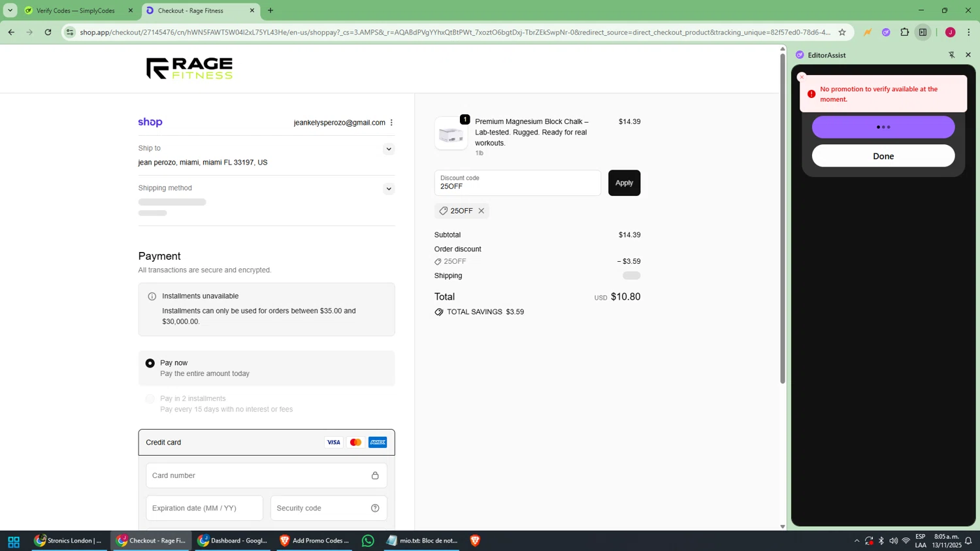The image size is (980, 551).
Task: Expand Shipping method section
Action: point(389,189)
